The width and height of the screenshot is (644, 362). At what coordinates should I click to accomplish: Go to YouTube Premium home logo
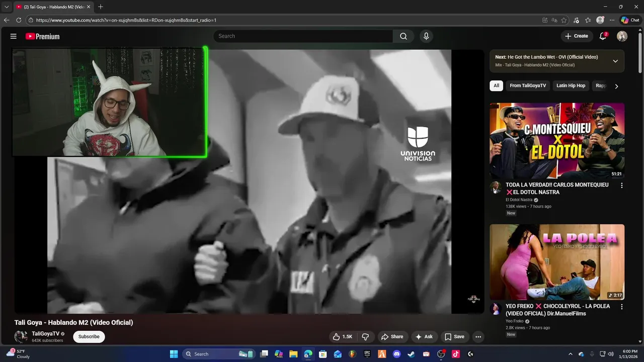click(42, 36)
